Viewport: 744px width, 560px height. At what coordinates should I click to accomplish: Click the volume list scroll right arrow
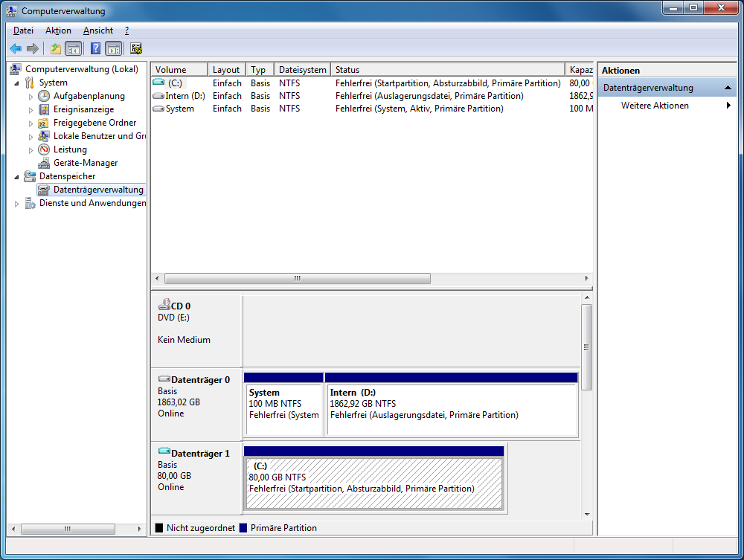point(586,278)
